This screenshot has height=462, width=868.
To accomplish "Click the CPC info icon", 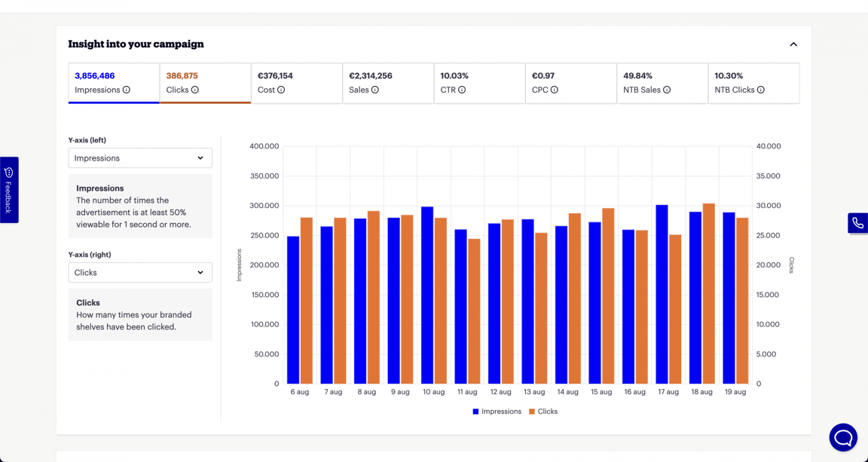I will tap(555, 90).
